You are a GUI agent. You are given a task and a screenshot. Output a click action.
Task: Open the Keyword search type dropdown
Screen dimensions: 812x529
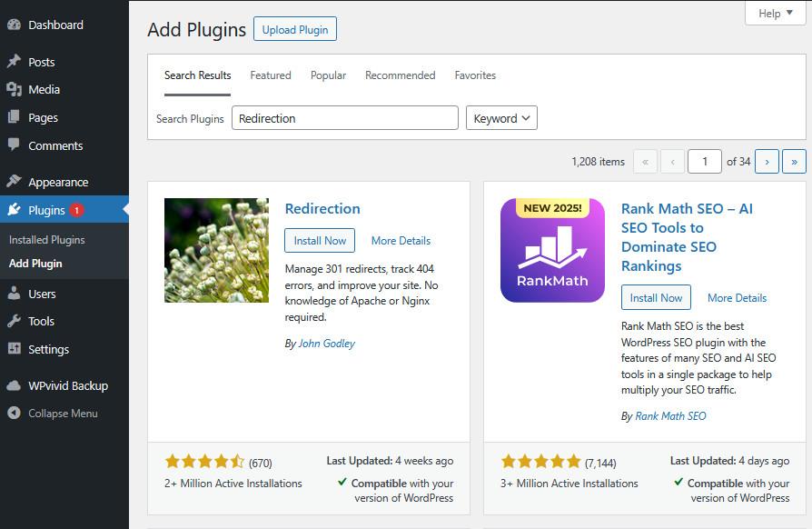(x=501, y=118)
